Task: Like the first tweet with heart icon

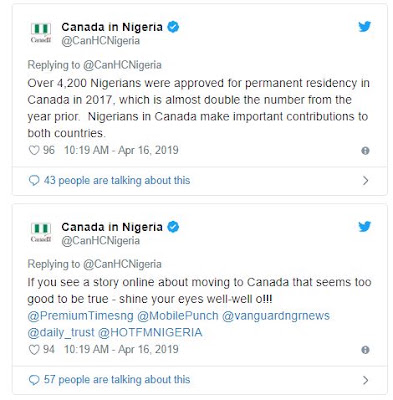Action: 34,150
